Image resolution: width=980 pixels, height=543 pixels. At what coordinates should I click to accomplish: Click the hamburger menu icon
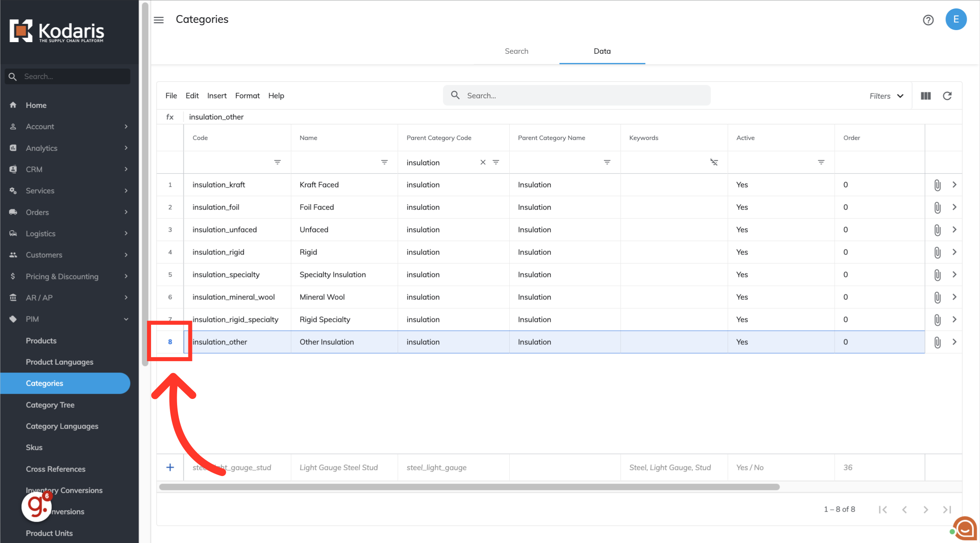pos(159,20)
